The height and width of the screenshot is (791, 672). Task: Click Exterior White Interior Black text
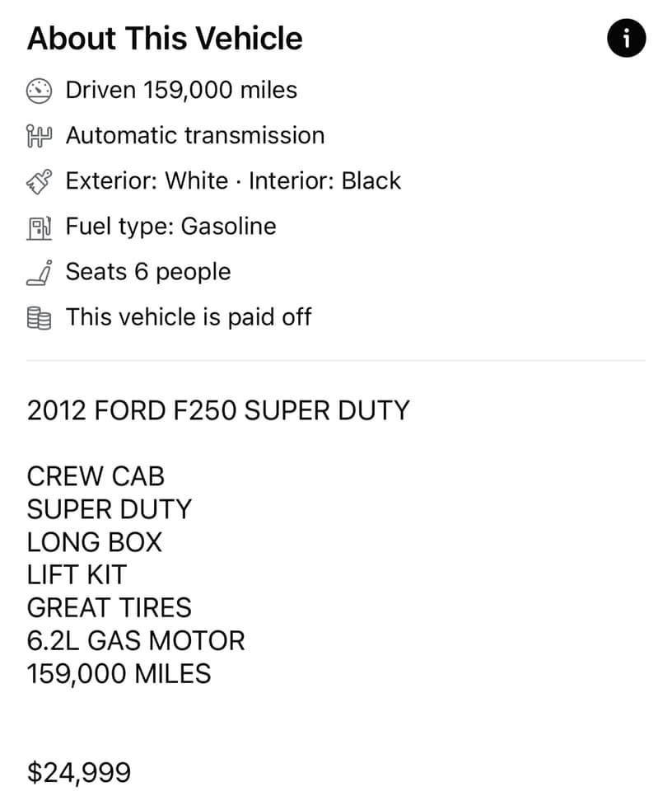click(233, 181)
